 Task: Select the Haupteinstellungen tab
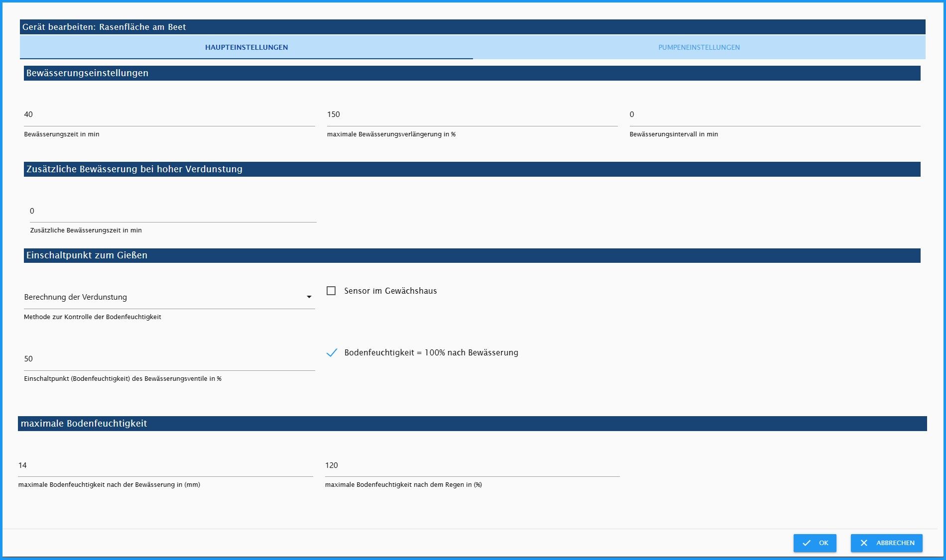coord(246,47)
